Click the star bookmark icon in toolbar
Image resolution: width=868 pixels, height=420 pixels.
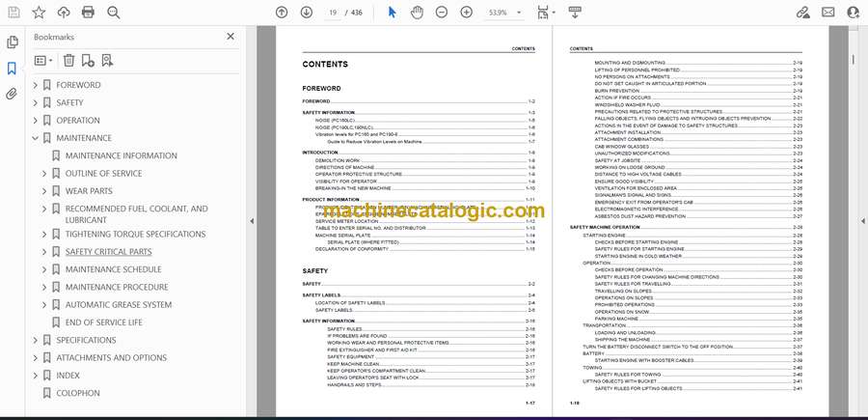click(x=39, y=13)
